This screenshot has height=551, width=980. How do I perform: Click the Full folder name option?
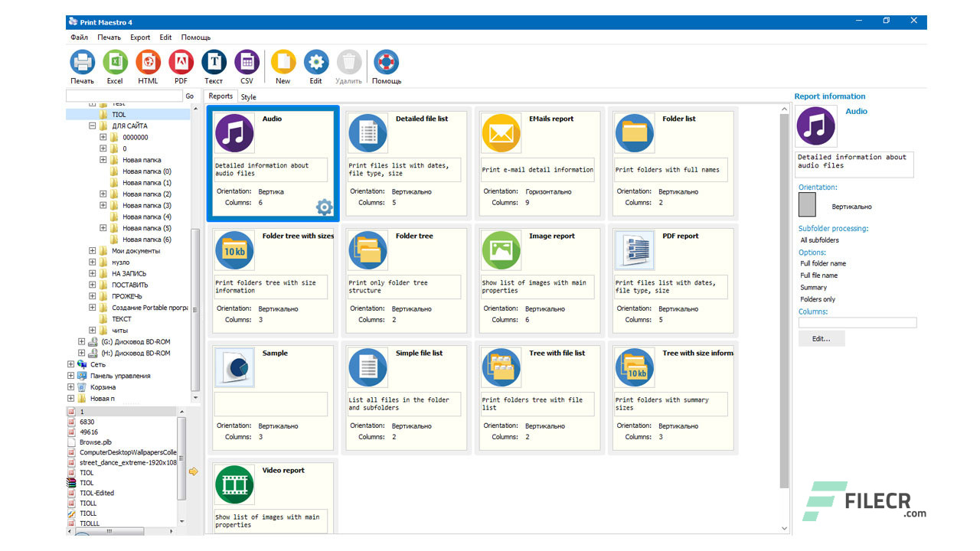(823, 263)
